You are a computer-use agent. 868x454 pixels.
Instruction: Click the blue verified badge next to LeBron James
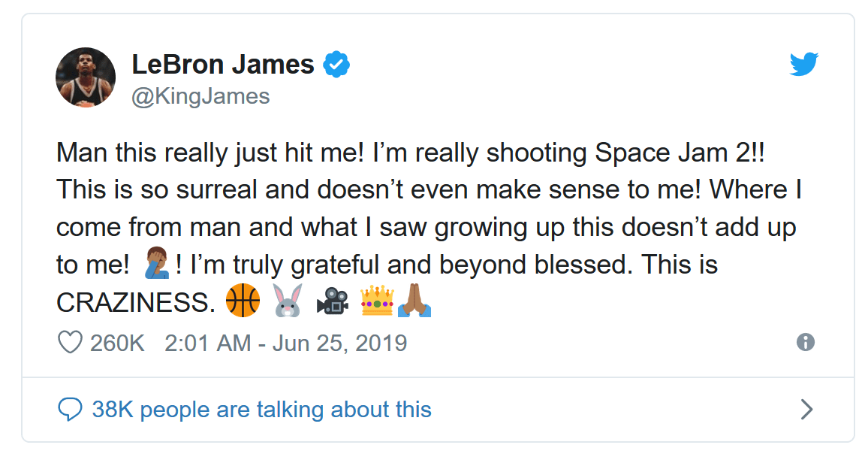(x=335, y=64)
